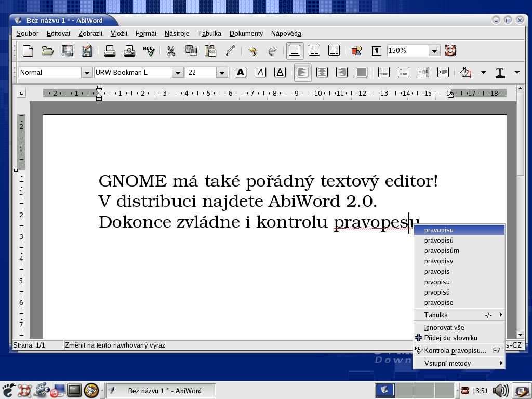Save document with the floppy disk icon

click(x=67, y=51)
